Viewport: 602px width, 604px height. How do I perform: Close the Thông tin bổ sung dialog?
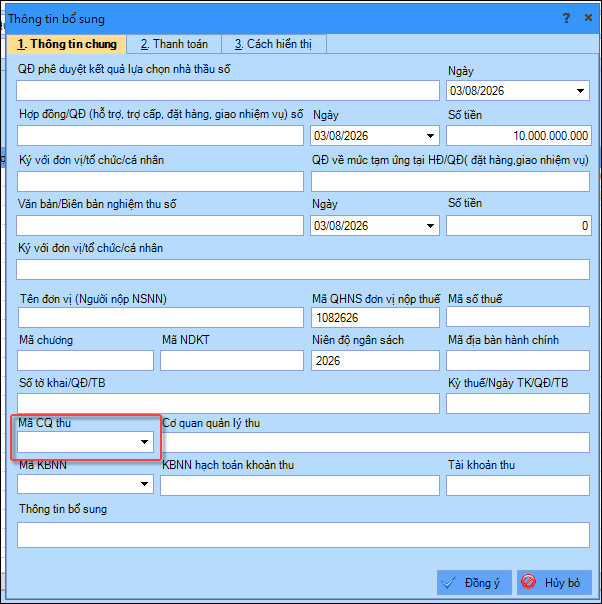[x=588, y=18]
